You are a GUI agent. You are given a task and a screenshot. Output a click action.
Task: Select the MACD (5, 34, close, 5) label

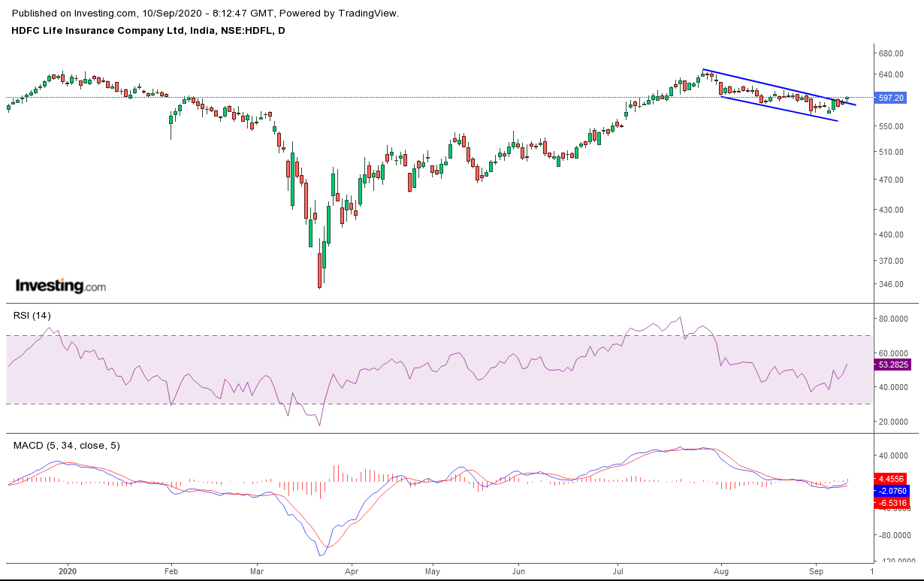(67, 446)
